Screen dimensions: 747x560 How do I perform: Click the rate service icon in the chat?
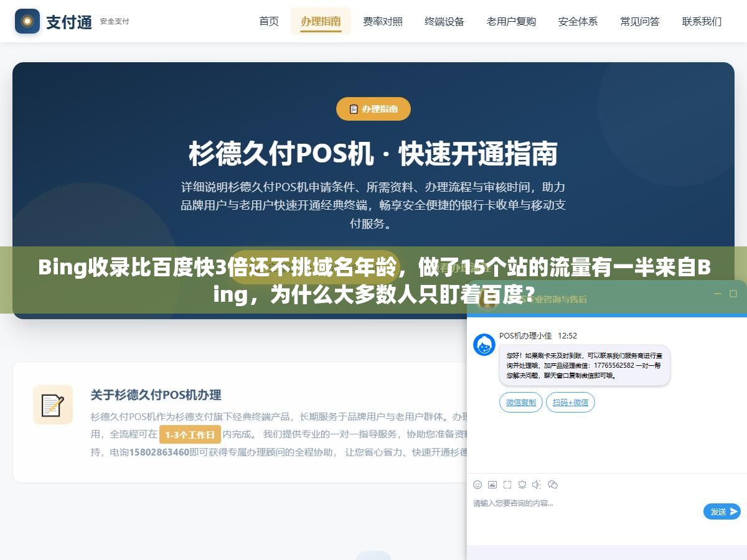pos(522,485)
